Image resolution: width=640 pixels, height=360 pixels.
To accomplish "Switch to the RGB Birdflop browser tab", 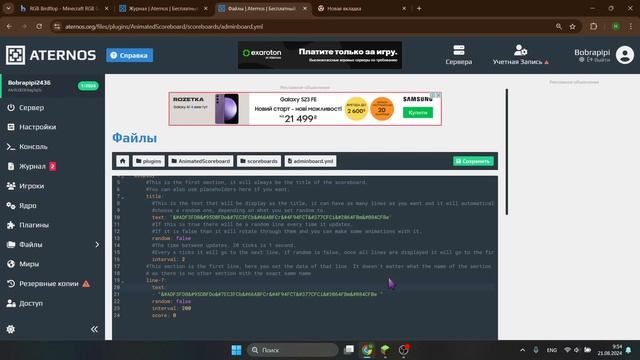I will pos(64,9).
